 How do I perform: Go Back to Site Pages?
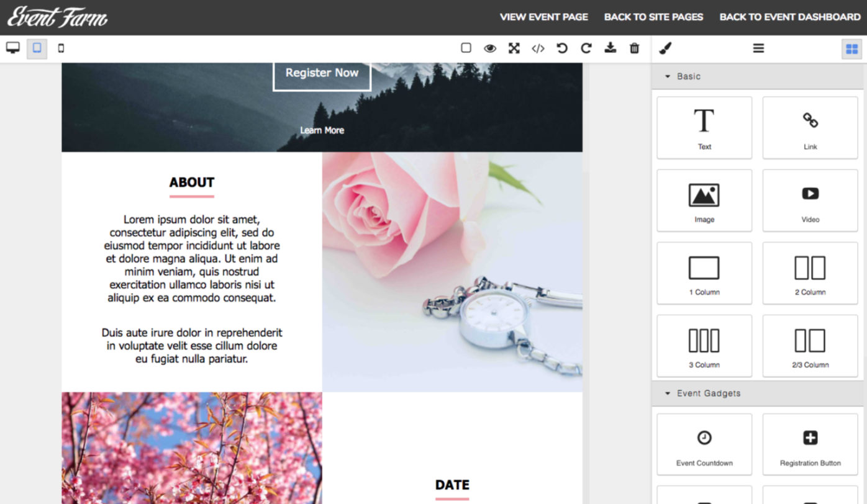[653, 17]
